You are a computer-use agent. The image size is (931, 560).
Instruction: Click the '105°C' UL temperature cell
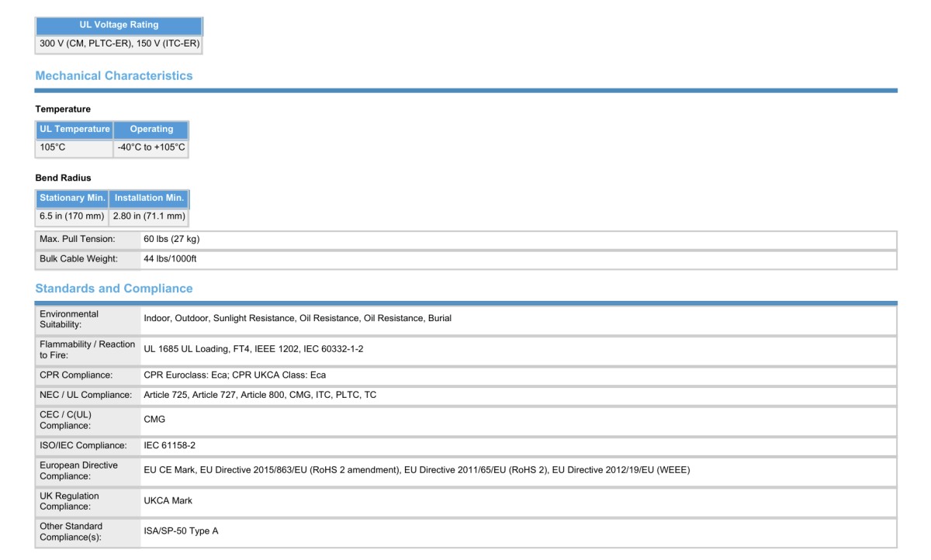point(74,147)
